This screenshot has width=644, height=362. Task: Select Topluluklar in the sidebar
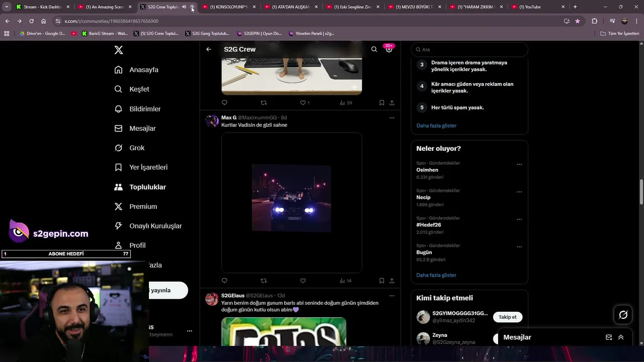(x=140, y=187)
